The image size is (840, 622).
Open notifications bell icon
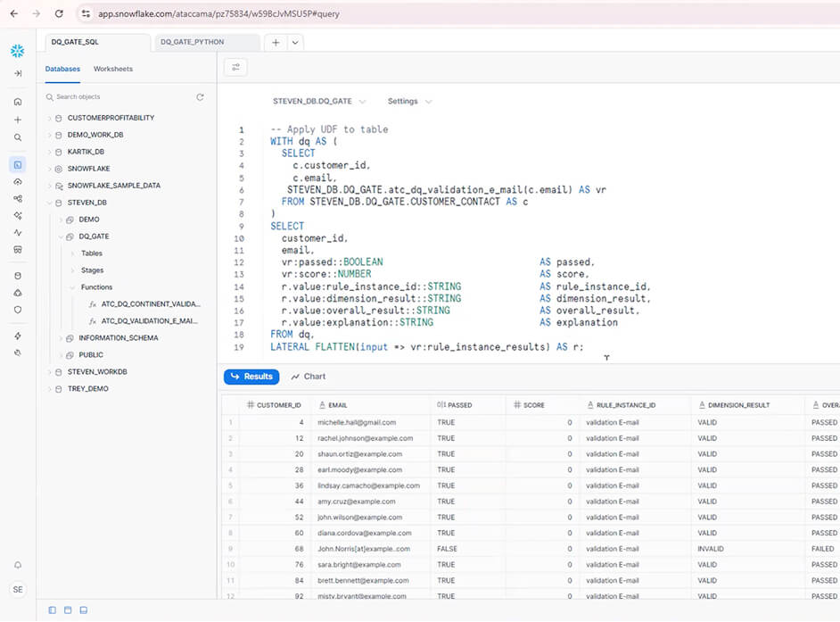tap(18, 565)
